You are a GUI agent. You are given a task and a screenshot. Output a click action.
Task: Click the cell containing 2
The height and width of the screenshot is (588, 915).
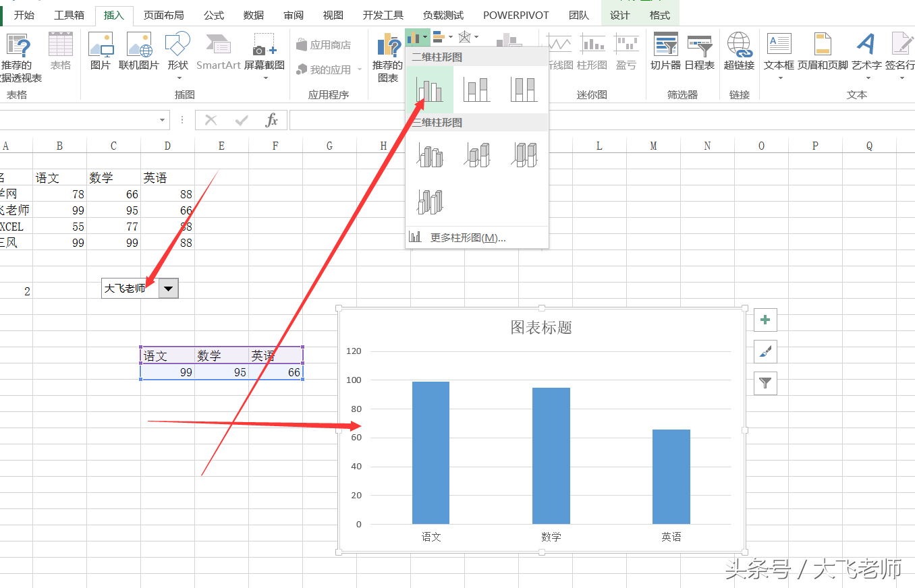point(16,291)
